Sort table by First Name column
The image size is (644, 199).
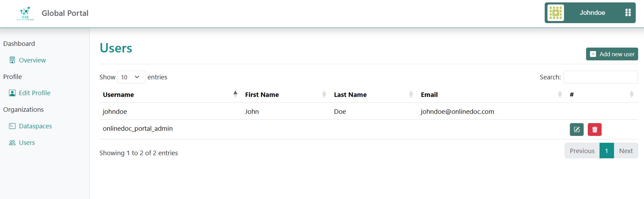[262, 94]
